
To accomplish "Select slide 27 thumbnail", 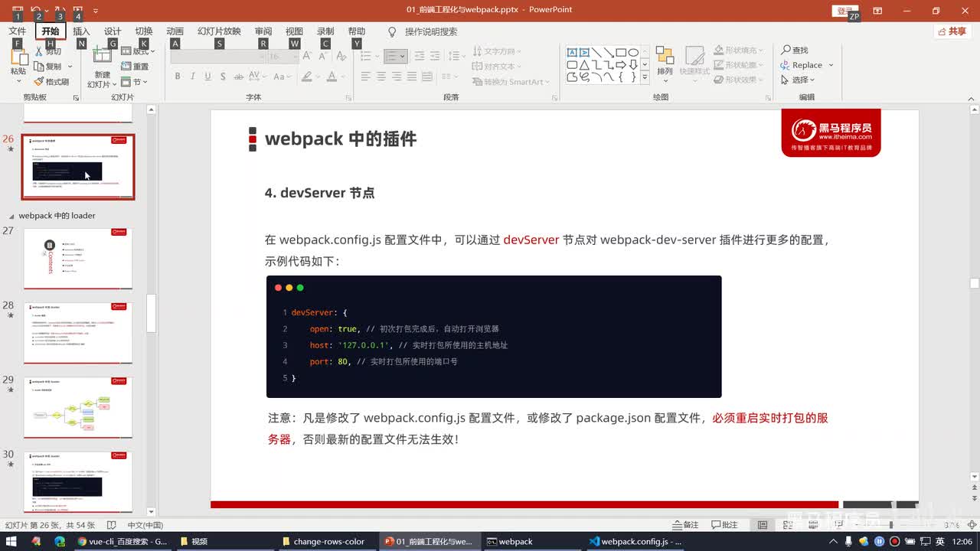I will pyautogui.click(x=78, y=259).
